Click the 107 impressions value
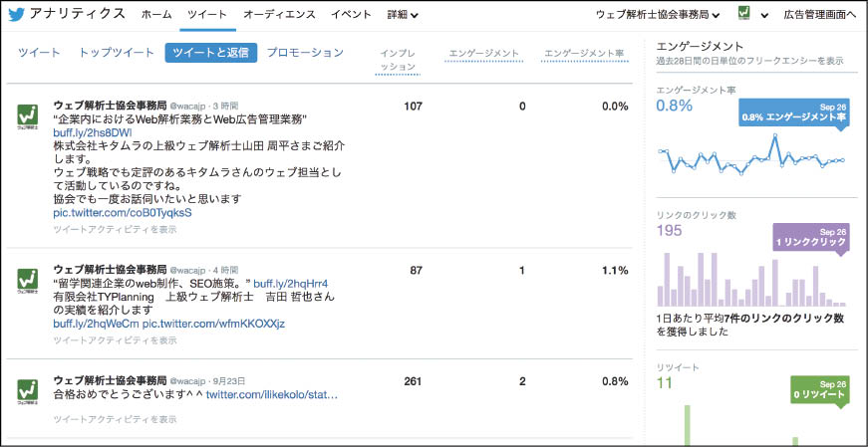868x447 pixels. click(x=413, y=107)
